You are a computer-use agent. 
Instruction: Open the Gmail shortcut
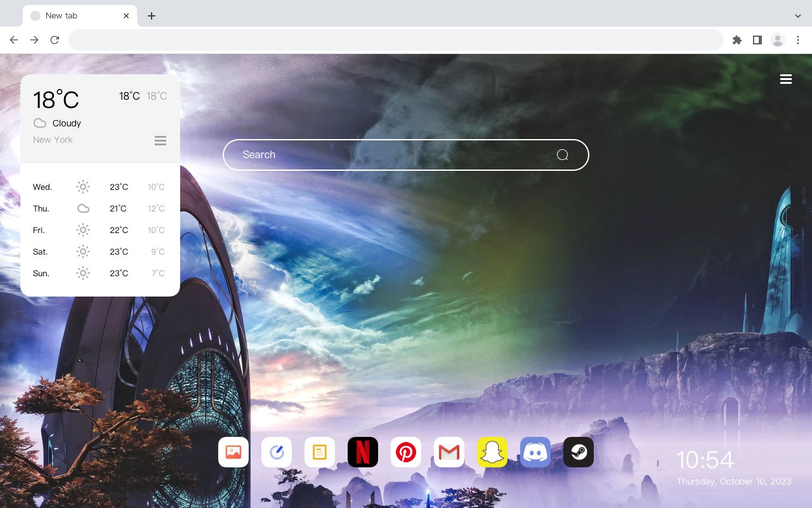(449, 452)
